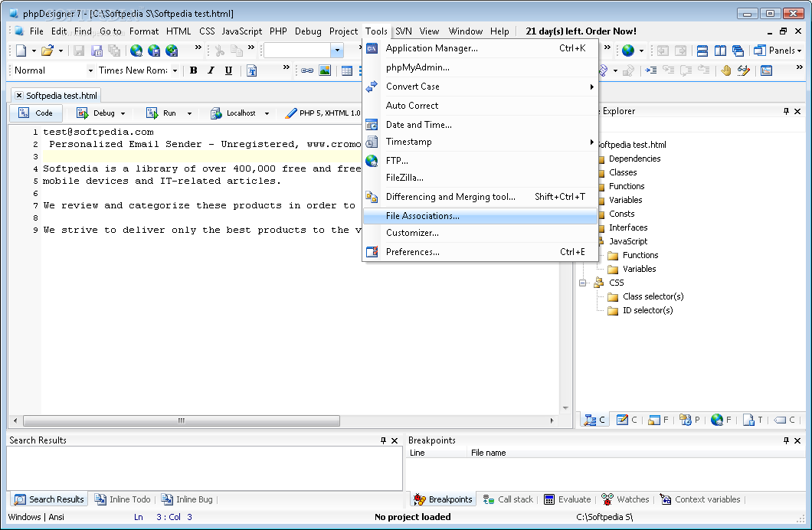
Task: Click the cascade windows icon
Action: (x=738, y=51)
